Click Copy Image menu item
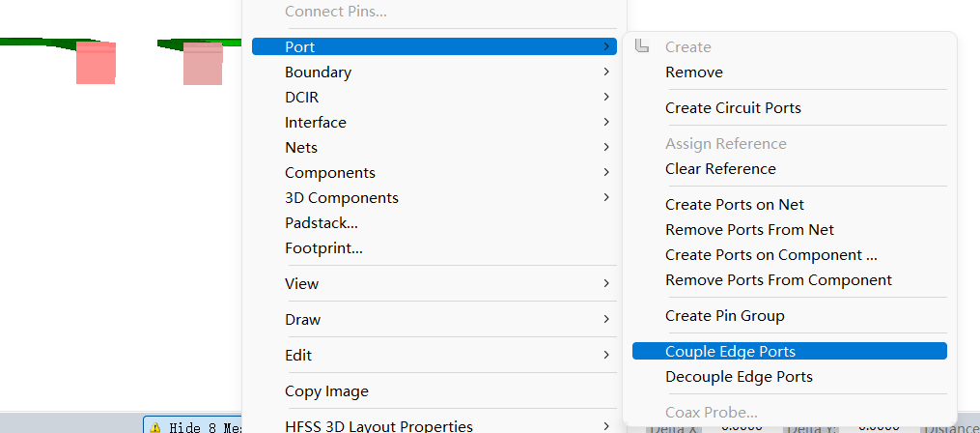980x433 pixels. coord(326,391)
